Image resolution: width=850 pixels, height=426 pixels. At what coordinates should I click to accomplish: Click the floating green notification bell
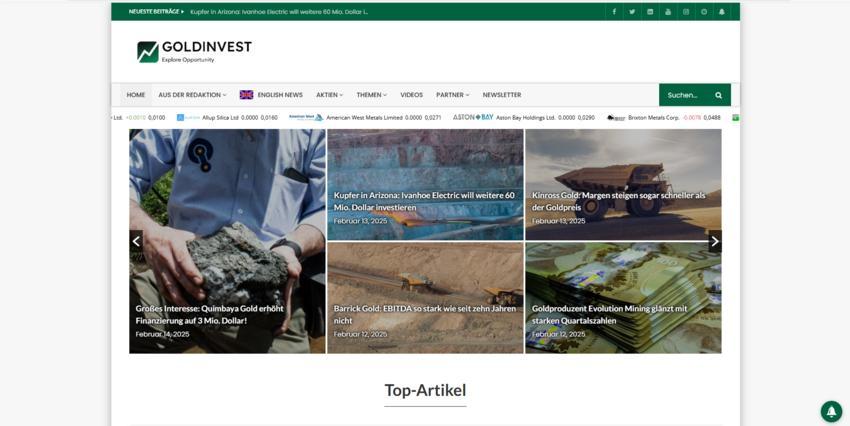[831, 411]
